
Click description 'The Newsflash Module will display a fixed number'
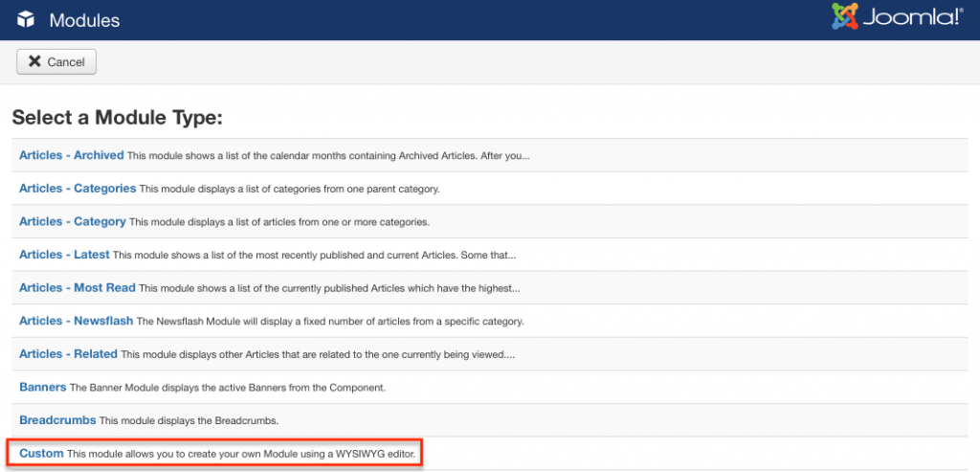tap(330, 322)
